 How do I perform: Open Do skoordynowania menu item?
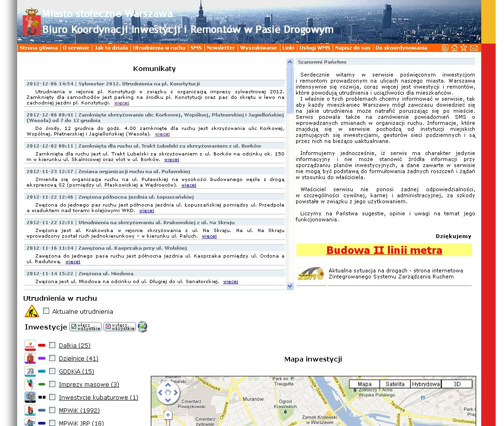401,48
